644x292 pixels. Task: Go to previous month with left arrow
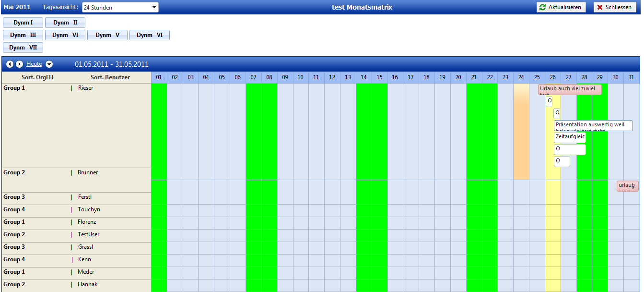coord(10,64)
